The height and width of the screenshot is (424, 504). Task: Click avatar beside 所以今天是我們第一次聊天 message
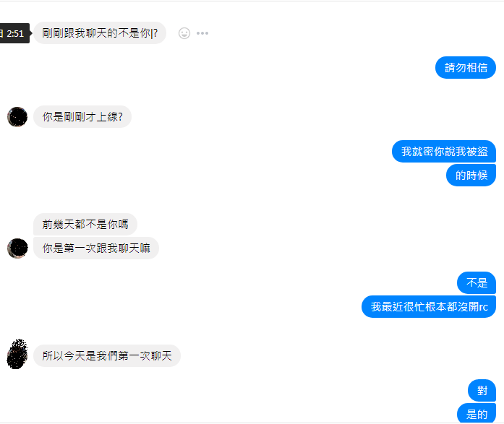pos(17,355)
